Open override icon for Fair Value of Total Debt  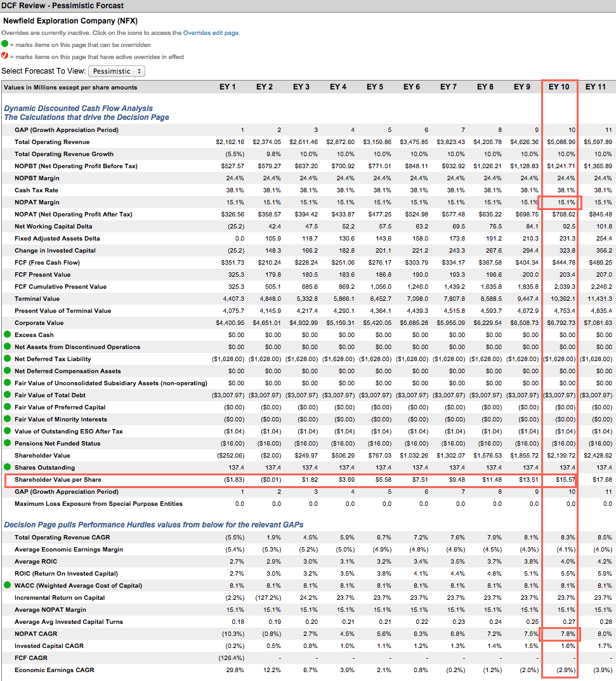pos(8,395)
